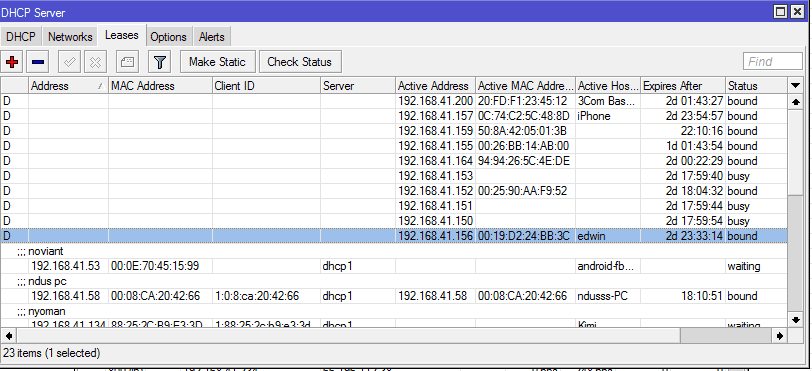
Task: Sort by the Server column header
Action: 358,86
